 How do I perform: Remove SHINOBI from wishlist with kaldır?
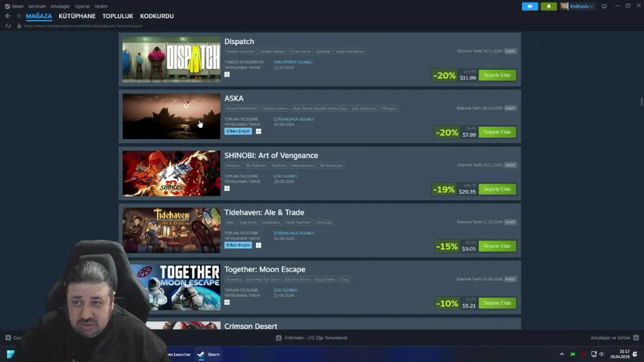[510, 165]
